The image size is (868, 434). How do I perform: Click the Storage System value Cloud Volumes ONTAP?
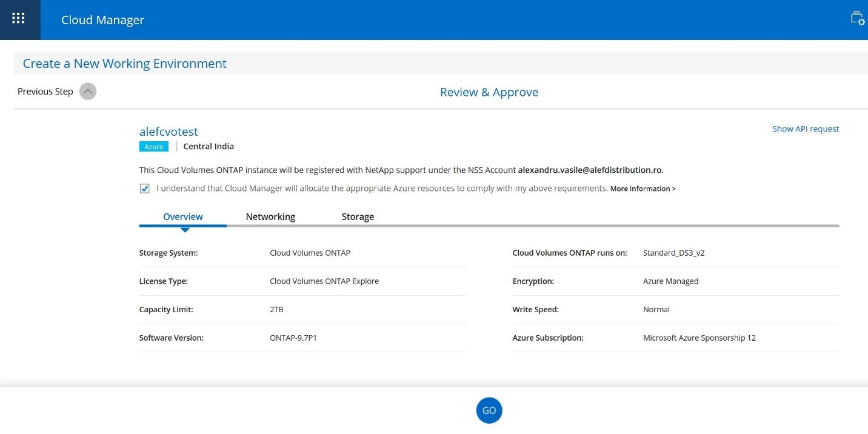click(x=310, y=253)
